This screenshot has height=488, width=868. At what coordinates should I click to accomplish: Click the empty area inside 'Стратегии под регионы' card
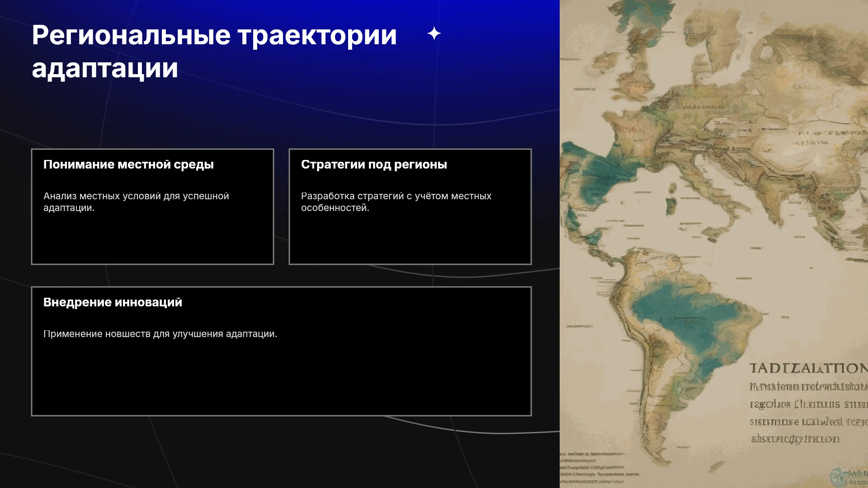[x=410, y=239]
